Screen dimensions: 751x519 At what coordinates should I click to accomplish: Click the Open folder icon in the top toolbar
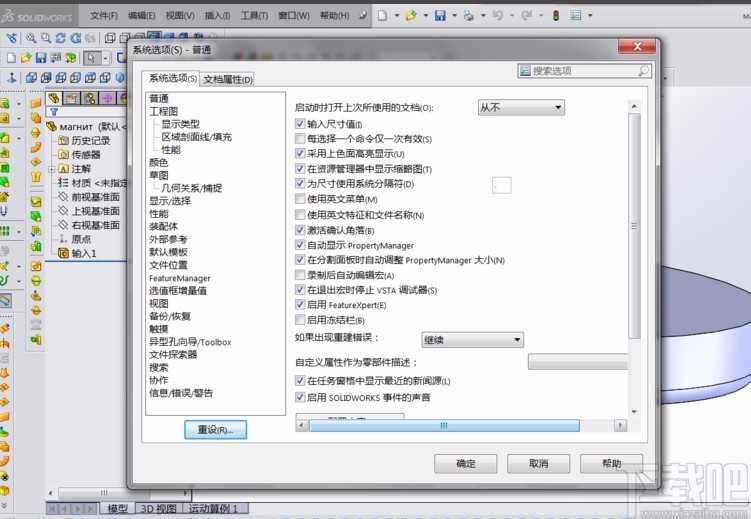point(411,15)
